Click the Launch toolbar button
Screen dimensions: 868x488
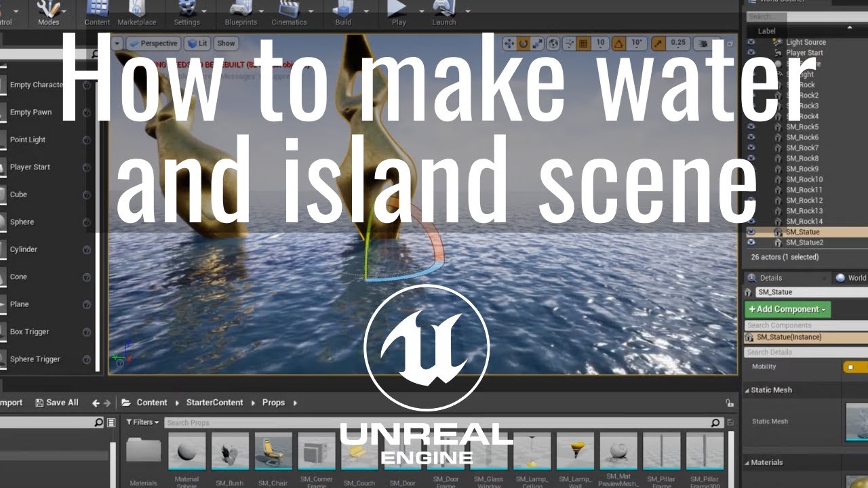click(x=443, y=13)
